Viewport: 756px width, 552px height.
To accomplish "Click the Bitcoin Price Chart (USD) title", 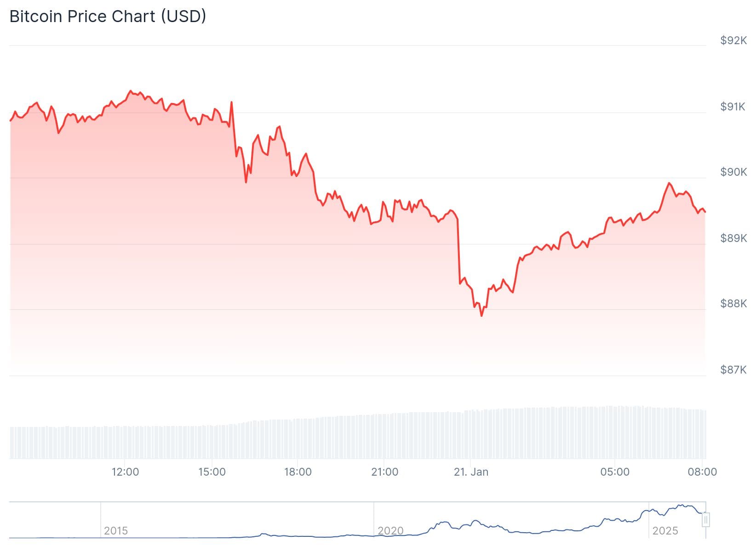I will 108,16.
